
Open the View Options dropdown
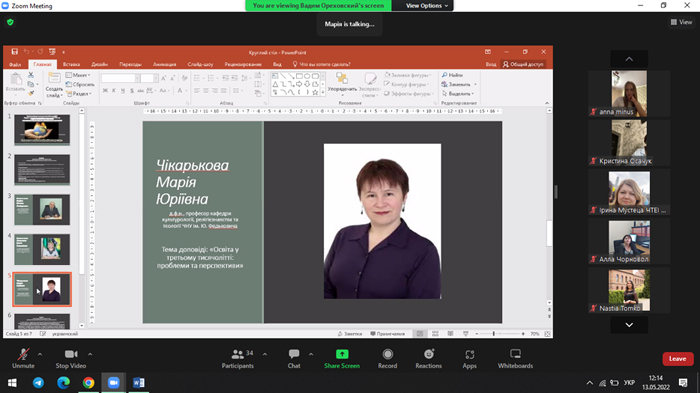(426, 5)
